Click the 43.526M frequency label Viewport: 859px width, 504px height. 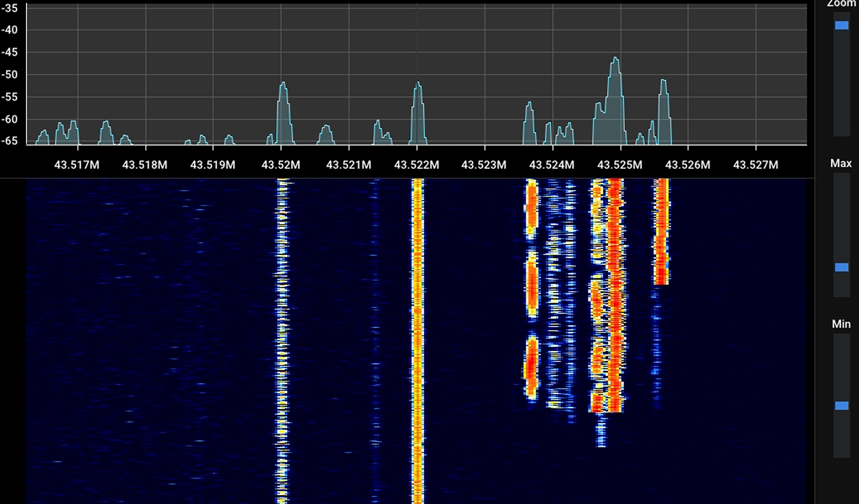point(687,165)
